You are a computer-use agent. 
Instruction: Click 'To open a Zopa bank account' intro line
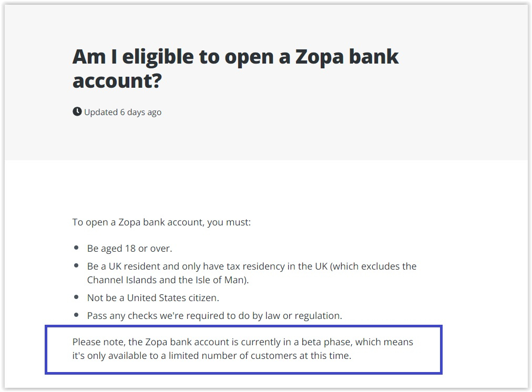point(161,222)
